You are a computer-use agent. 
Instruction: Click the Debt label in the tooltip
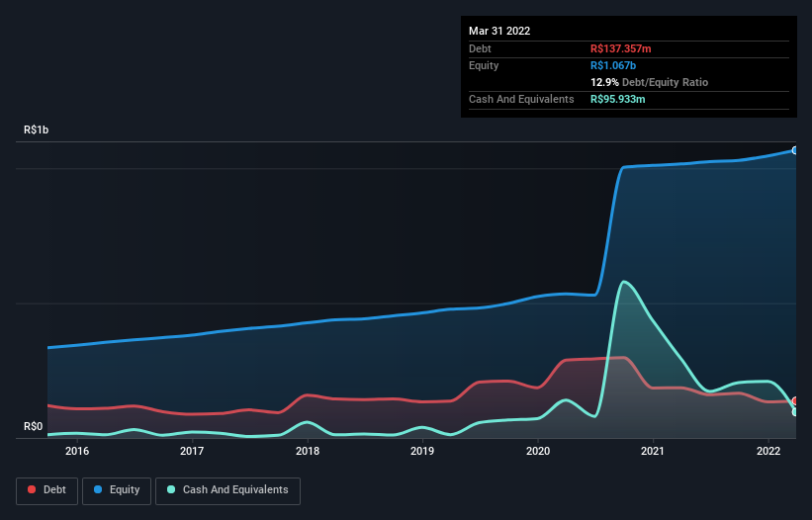(480, 48)
